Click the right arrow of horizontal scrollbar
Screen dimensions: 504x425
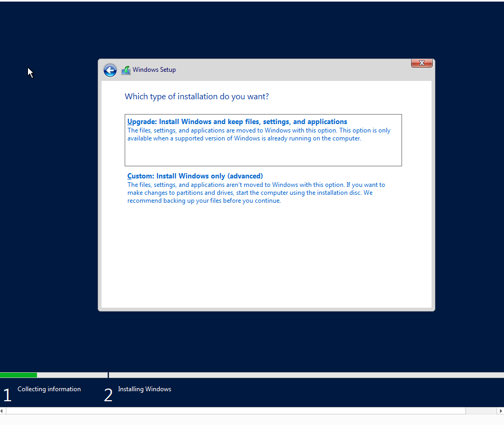[501, 411]
